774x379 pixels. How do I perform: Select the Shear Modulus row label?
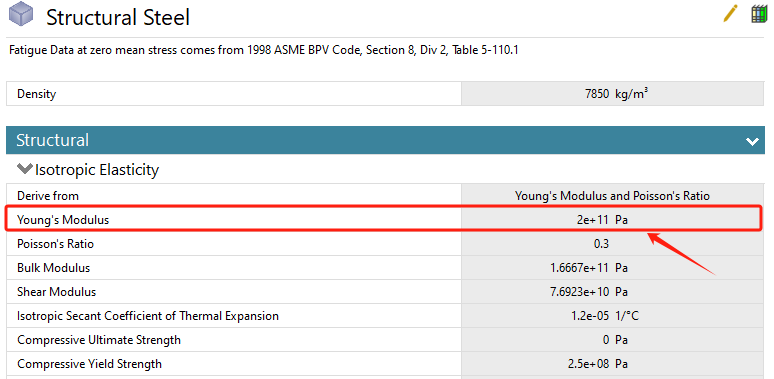(56, 292)
